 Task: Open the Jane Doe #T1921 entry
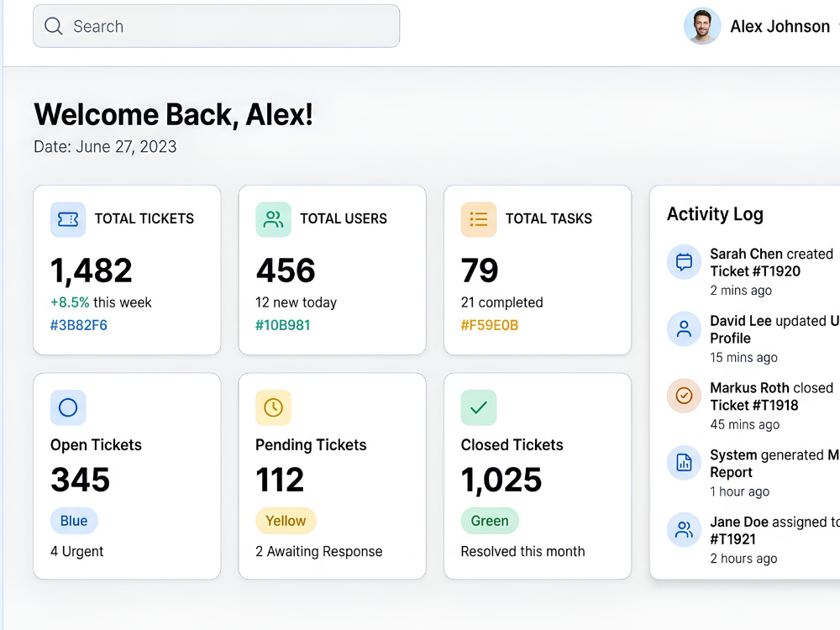pyautogui.click(x=753, y=539)
